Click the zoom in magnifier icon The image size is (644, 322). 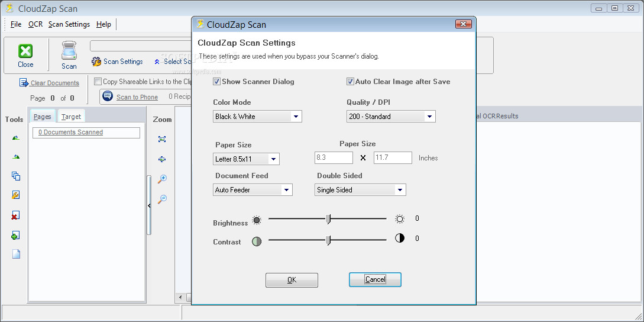(x=162, y=179)
